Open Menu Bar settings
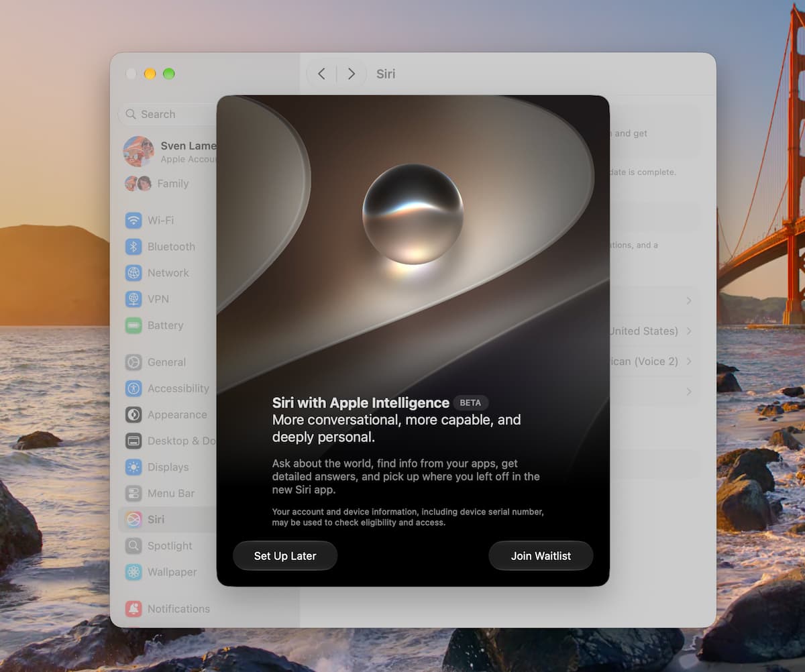The width and height of the screenshot is (805, 672). pyautogui.click(x=160, y=493)
